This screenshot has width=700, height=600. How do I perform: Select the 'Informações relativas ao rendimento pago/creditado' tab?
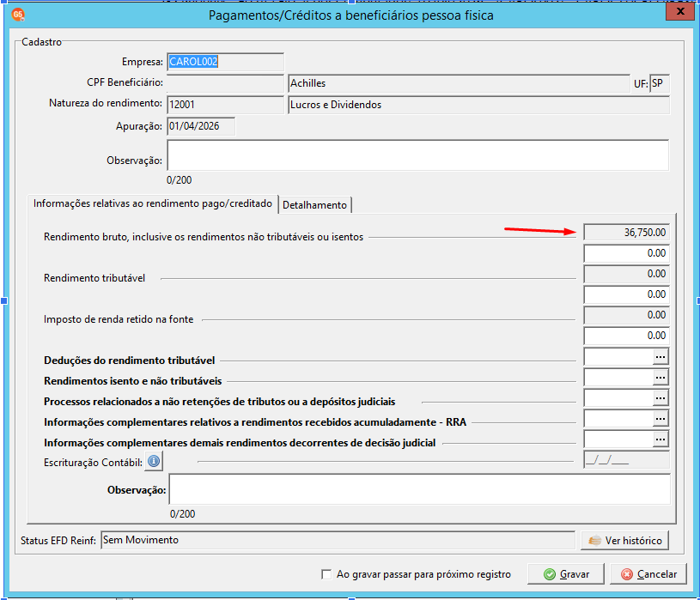(153, 204)
